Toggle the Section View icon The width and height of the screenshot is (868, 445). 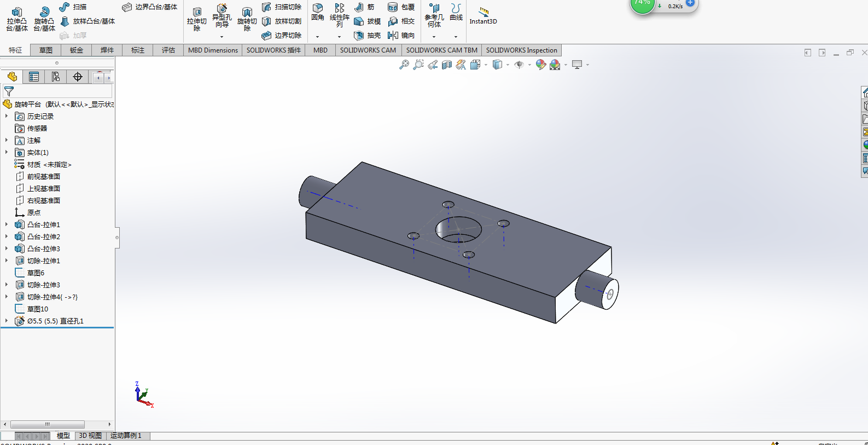(x=447, y=65)
